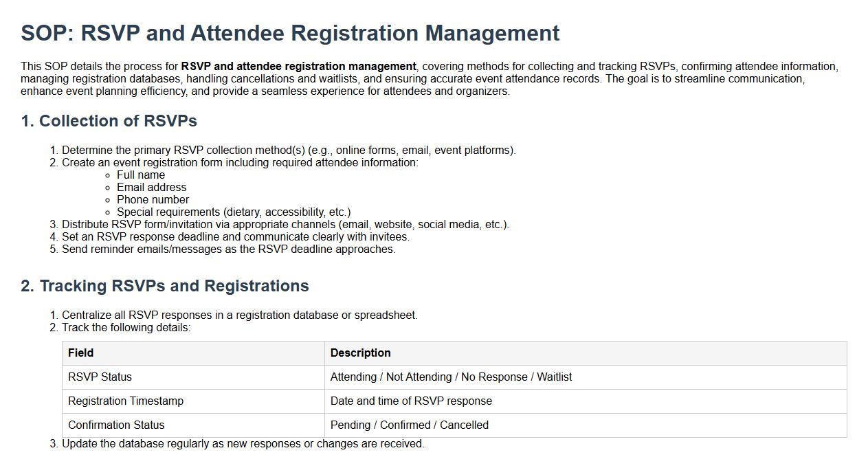
Task: Click the 'Determine the primary RSVP collection method' step
Action: 289,151
